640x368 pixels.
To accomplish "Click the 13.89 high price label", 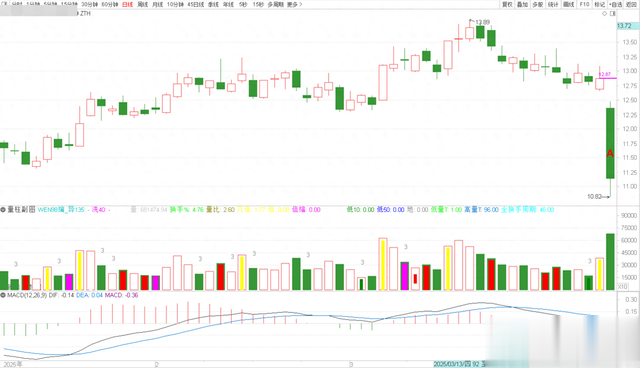I will (482, 22).
